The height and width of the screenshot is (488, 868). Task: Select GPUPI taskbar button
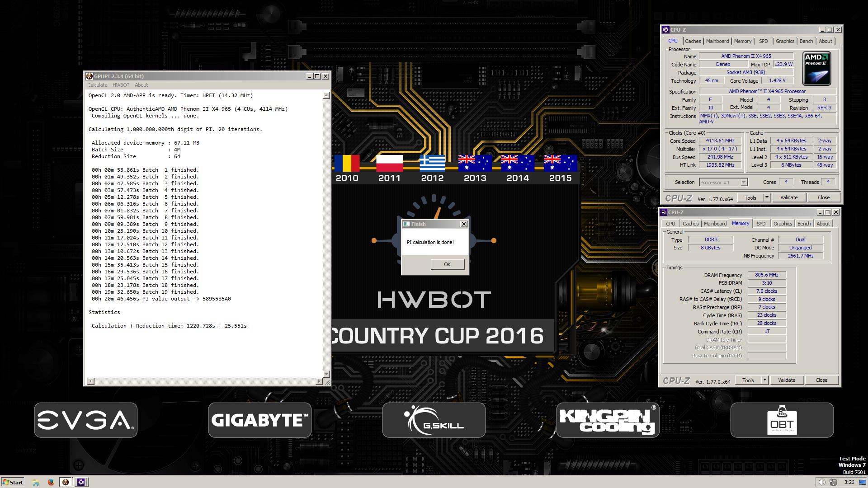[66, 482]
